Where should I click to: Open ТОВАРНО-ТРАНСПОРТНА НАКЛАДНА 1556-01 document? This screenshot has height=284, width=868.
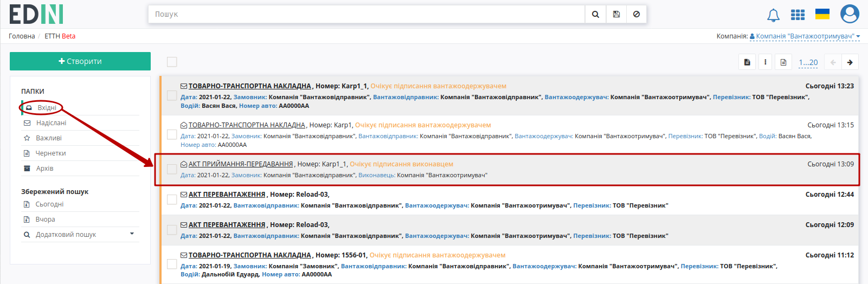pyautogui.click(x=250, y=255)
